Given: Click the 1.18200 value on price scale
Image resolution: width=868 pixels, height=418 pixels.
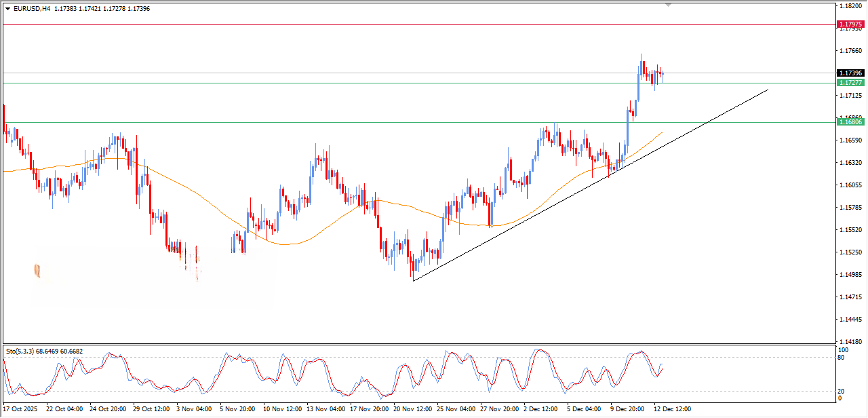Looking at the screenshot, I should (850, 6).
